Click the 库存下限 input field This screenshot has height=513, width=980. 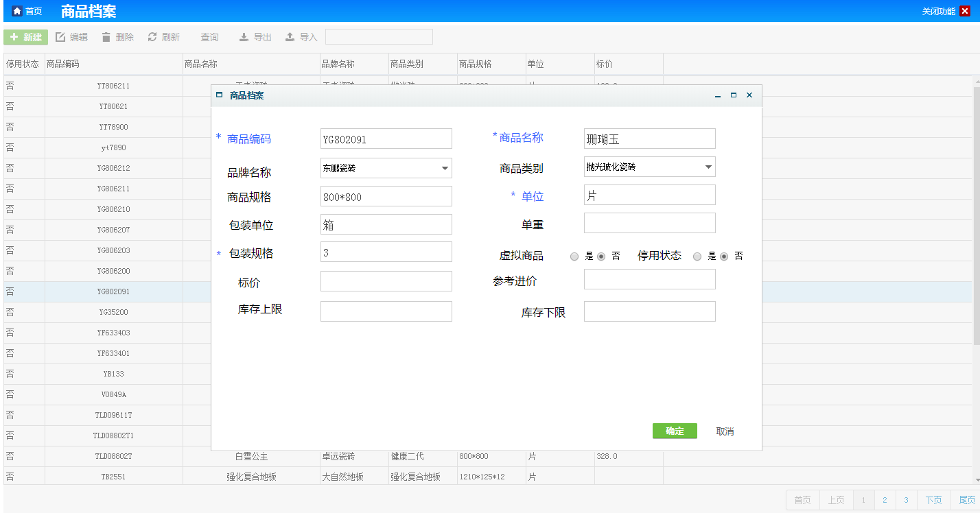pos(650,311)
